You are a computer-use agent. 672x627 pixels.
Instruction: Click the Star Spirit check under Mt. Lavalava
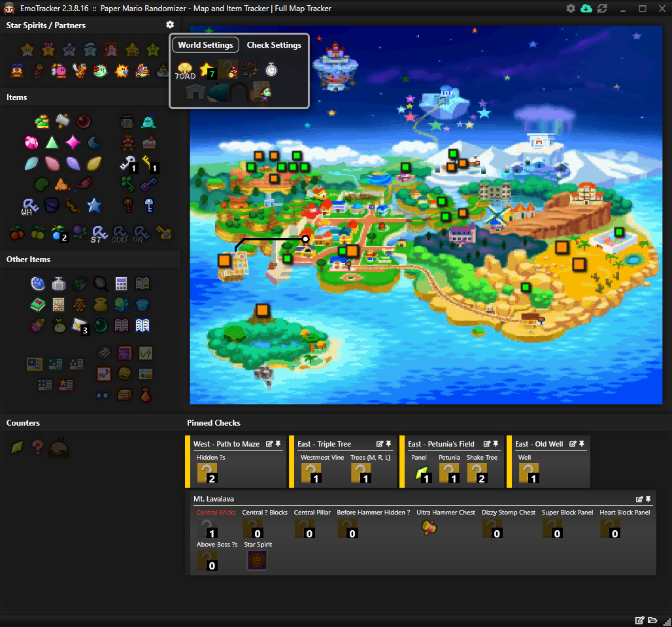coord(257,560)
